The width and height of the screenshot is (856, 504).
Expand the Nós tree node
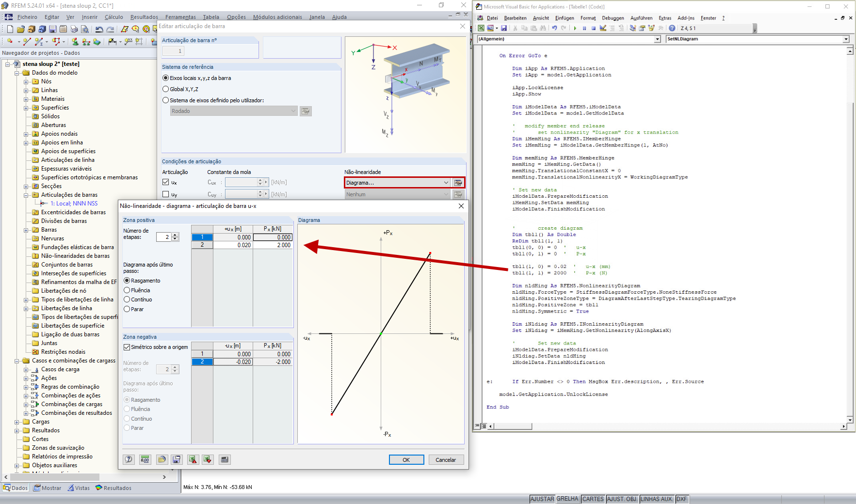(26, 81)
